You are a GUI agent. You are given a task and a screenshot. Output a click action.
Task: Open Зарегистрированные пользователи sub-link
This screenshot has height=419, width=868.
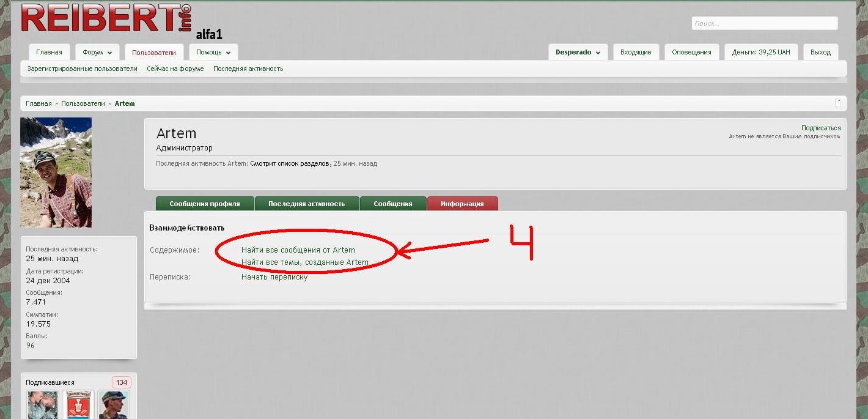[82, 69]
